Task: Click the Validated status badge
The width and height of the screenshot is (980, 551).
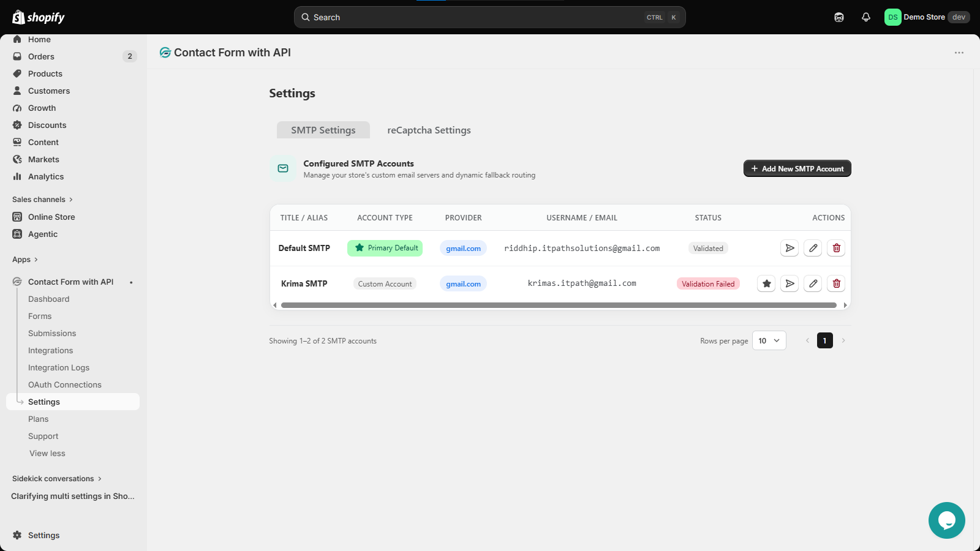Action: pos(708,248)
